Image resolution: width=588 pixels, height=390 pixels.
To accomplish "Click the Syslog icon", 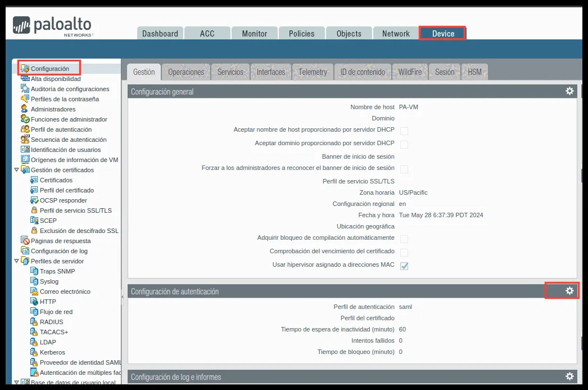I will tap(34, 281).
